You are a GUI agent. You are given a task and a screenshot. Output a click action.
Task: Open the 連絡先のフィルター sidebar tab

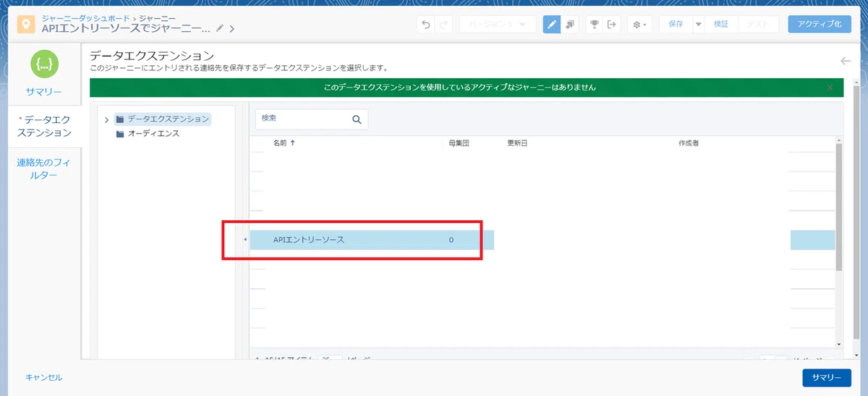pyautogui.click(x=44, y=169)
